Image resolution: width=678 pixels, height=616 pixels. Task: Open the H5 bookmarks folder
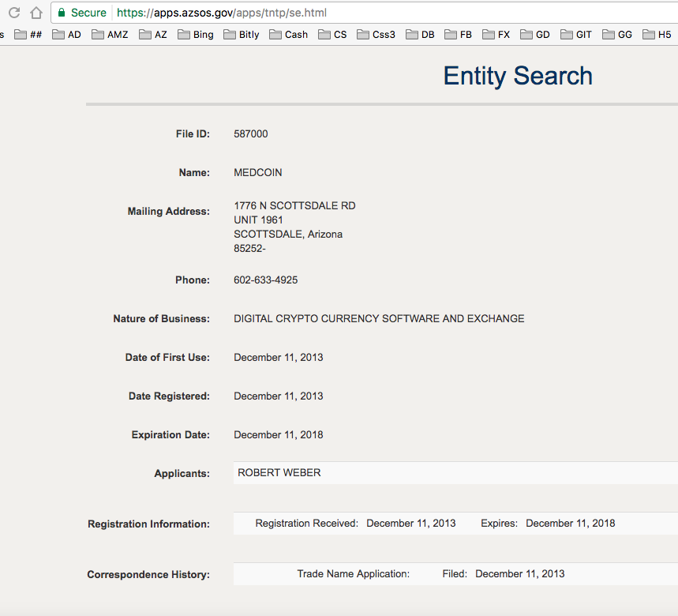657,35
